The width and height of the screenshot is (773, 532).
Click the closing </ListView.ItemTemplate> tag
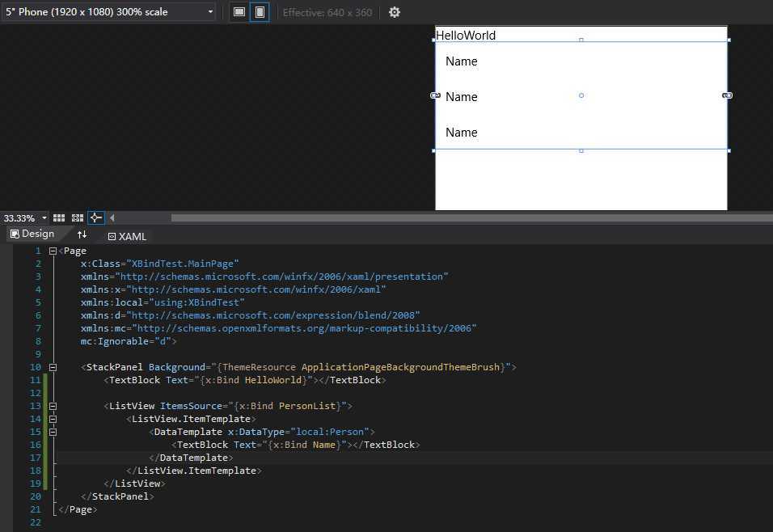click(x=194, y=471)
